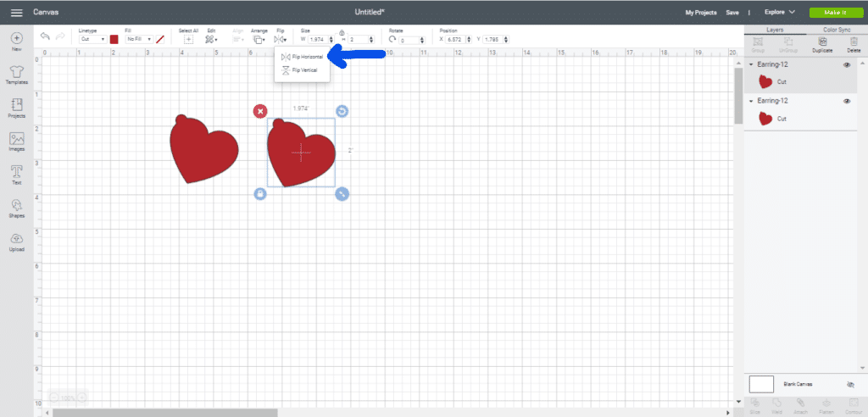Click the red linetype color swatch
The height and width of the screenshot is (417, 868).
coord(114,39)
